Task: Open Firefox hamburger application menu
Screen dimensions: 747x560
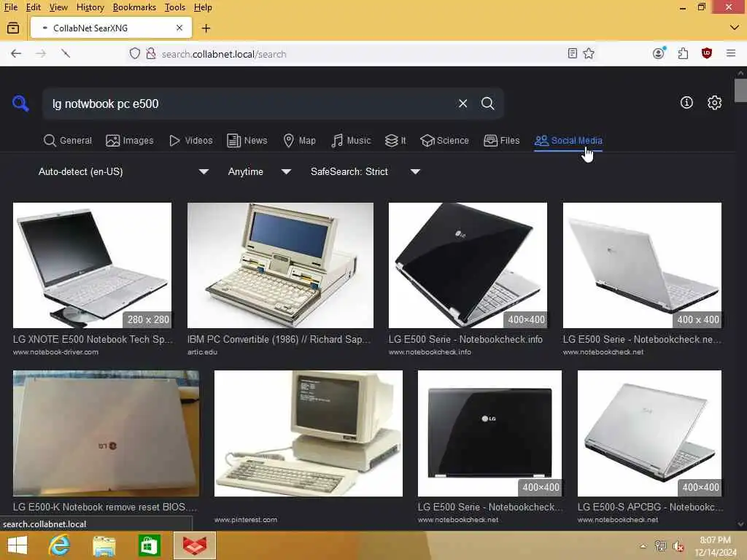Action: (x=731, y=53)
